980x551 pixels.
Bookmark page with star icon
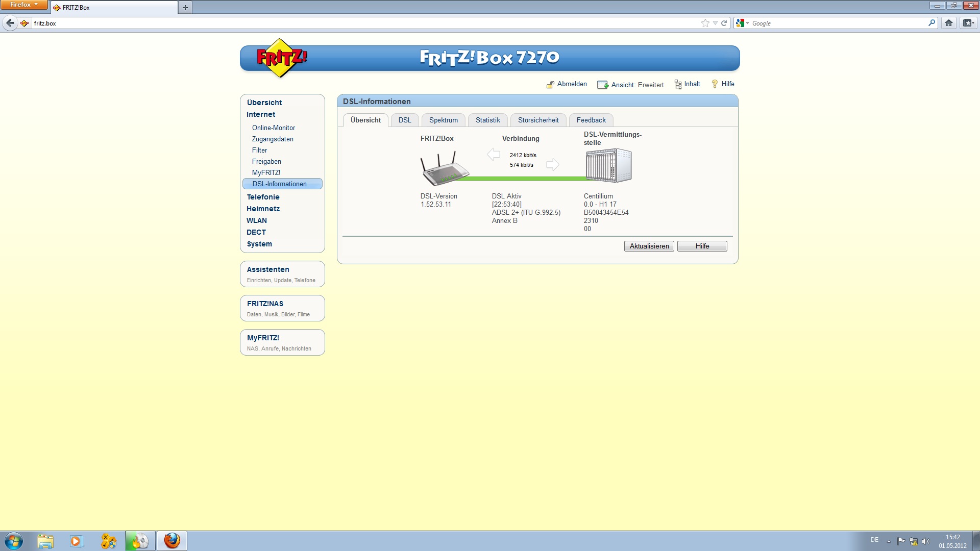pos(705,23)
